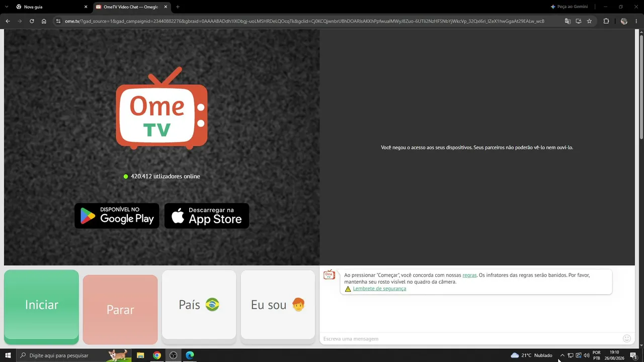Open the Google Play download badge
This screenshot has width=644, height=362.
pos(117,216)
